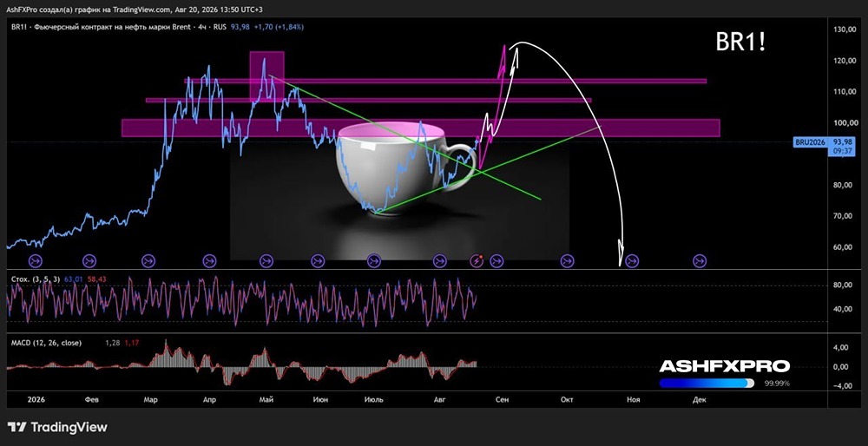Click the last price 93,98 in legend

pyautogui.click(x=240, y=27)
